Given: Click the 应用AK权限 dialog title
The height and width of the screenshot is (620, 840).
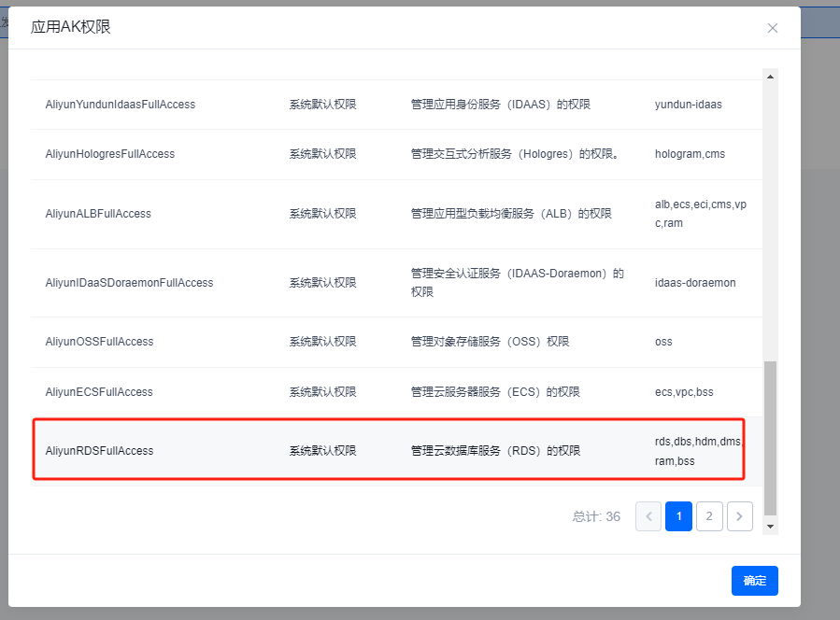Looking at the screenshot, I should 71,27.
